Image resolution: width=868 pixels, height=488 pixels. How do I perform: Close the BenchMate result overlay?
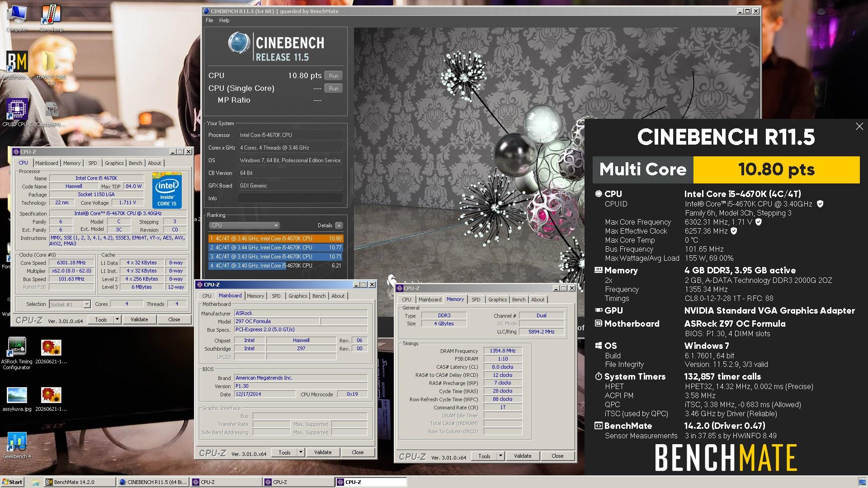tap(859, 127)
